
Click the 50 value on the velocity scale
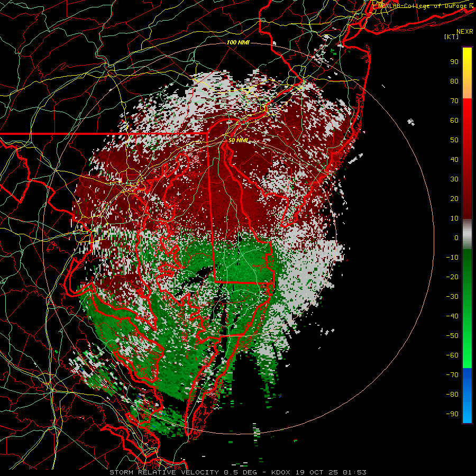(x=454, y=140)
